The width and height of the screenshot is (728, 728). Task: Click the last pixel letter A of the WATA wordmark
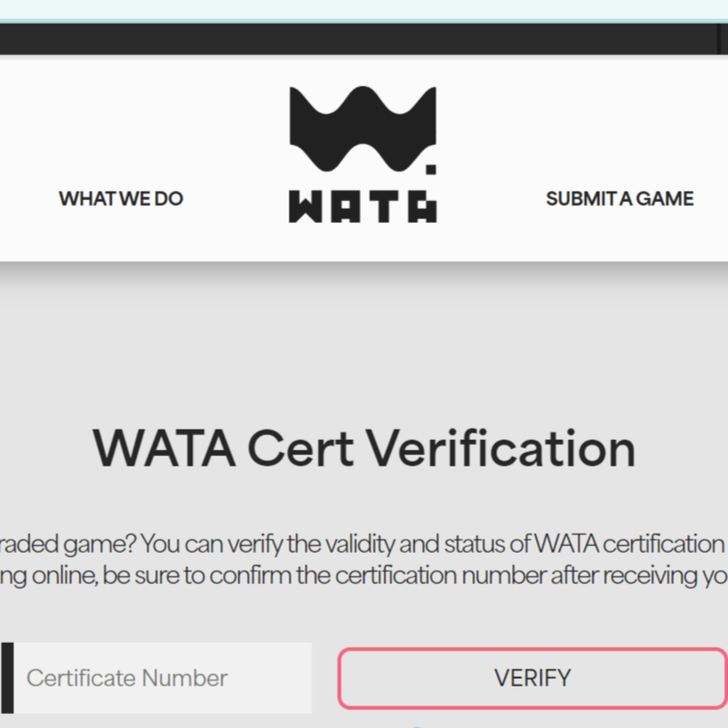[422, 207]
